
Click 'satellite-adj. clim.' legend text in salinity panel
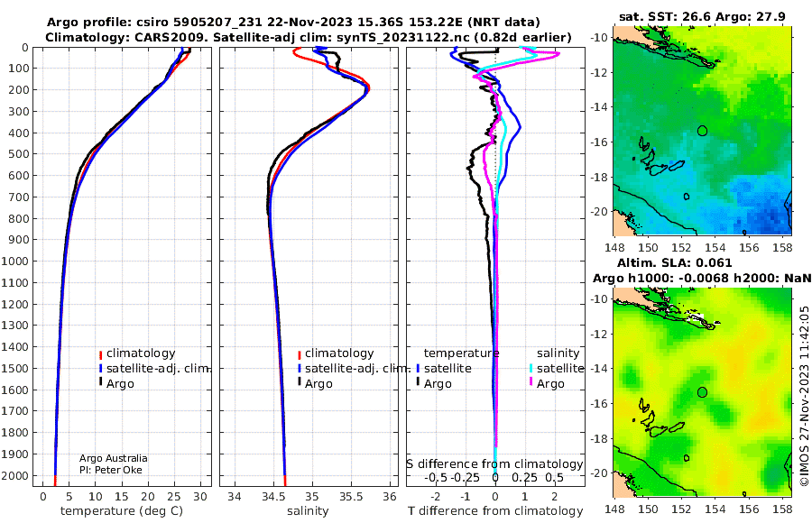point(357,369)
